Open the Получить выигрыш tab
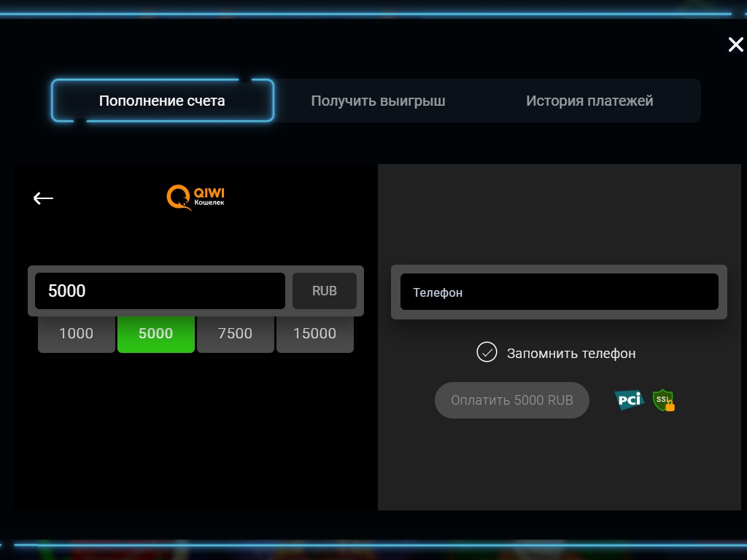Screen dimensions: 747x560 point(378,101)
